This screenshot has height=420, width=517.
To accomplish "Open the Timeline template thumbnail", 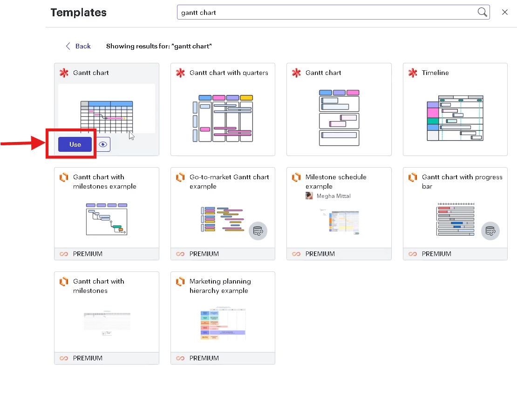I will tap(455, 118).
